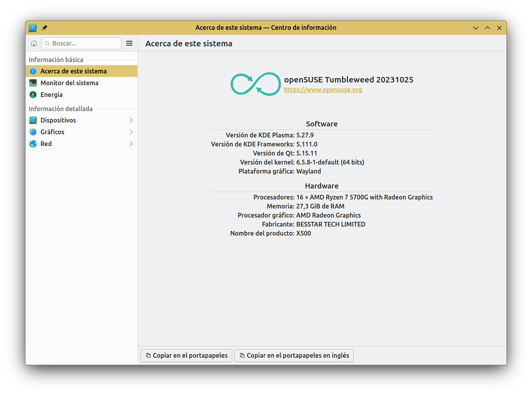Click the blue info icon of Acerca de este sistema
Image resolution: width=532 pixels, height=395 pixels.
pos(33,71)
